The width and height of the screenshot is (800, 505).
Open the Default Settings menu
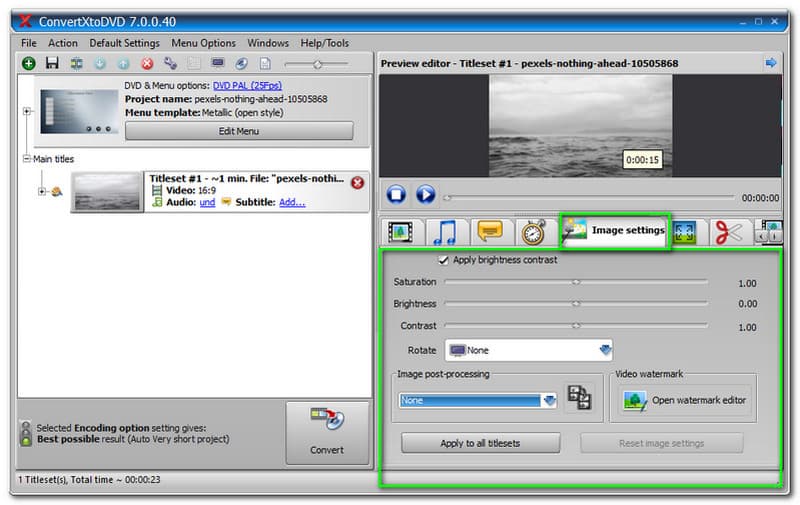[x=124, y=43]
